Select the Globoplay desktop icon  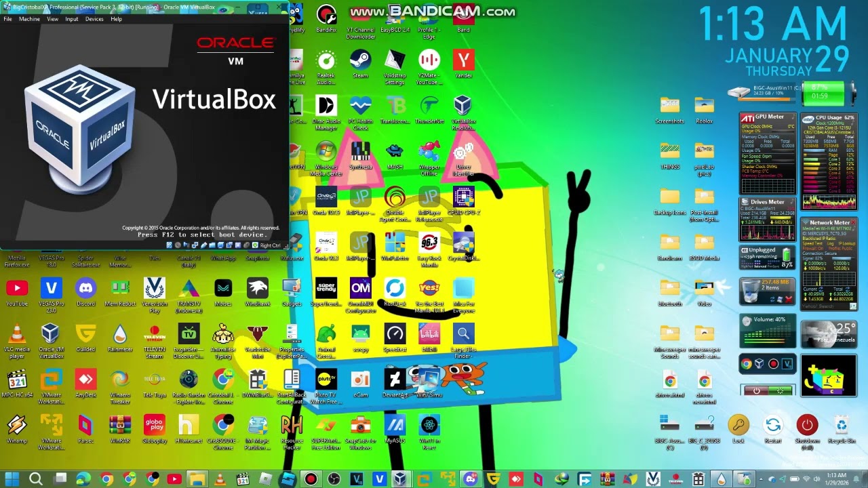[155, 429]
